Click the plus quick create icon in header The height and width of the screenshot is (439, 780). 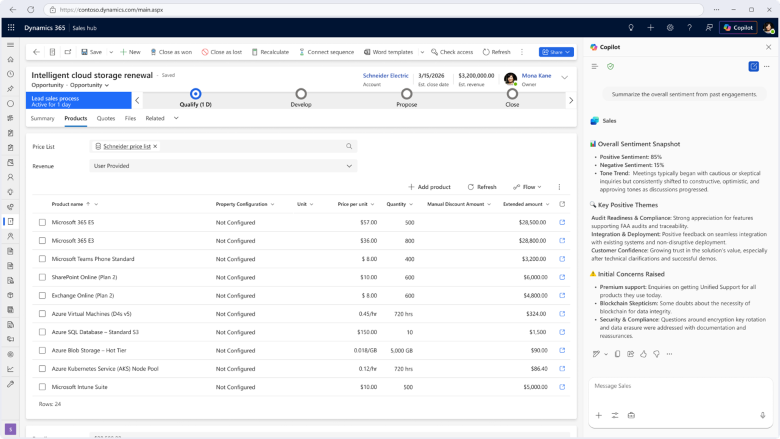point(650,28)
